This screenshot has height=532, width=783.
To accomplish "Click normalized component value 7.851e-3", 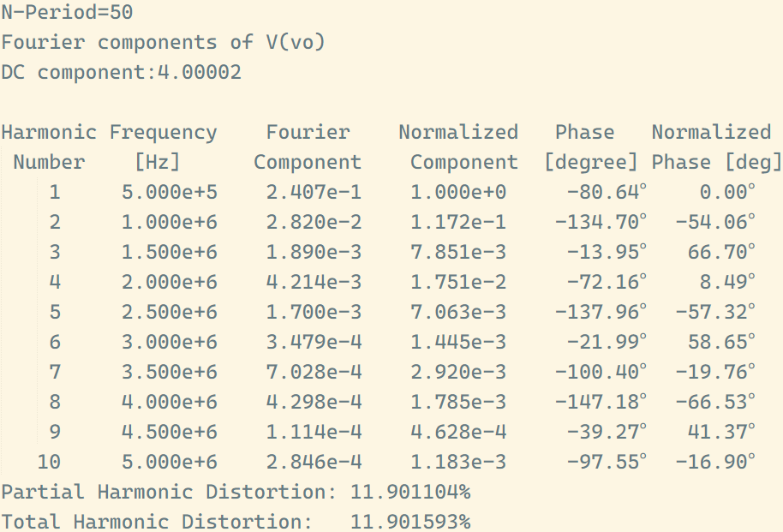I will coord(458,252).
